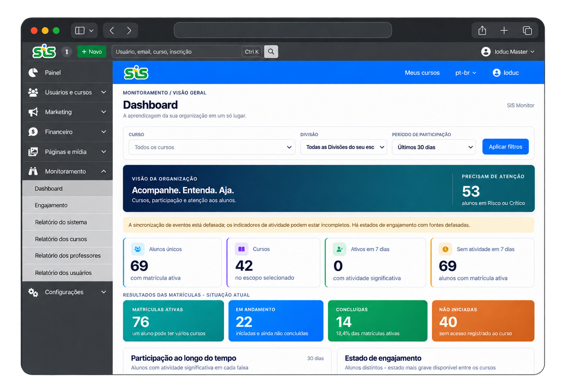The width and height of the screenshot is (565, 392).
Task: Expand the Páginas e mídia menu
Action: (68, 152)
